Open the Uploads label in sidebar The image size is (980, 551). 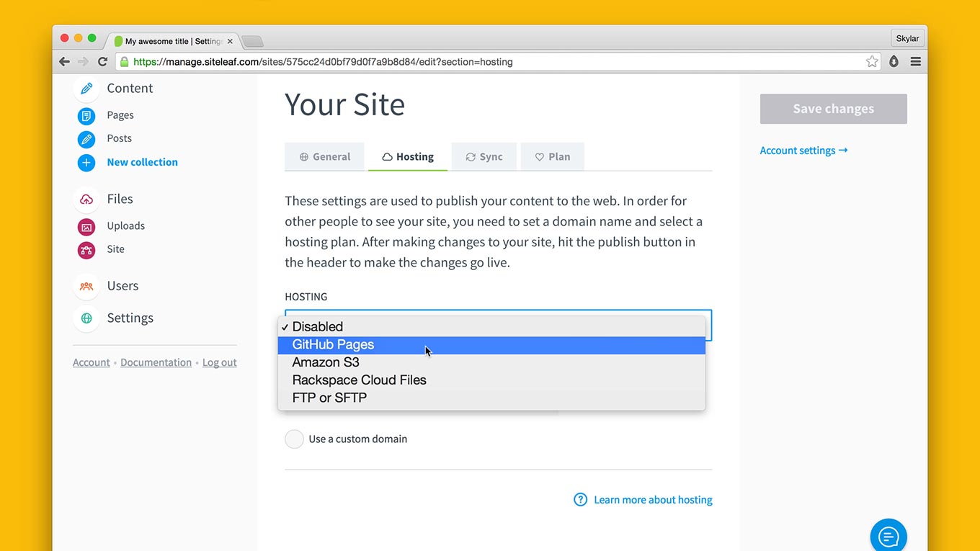point(126,225)
